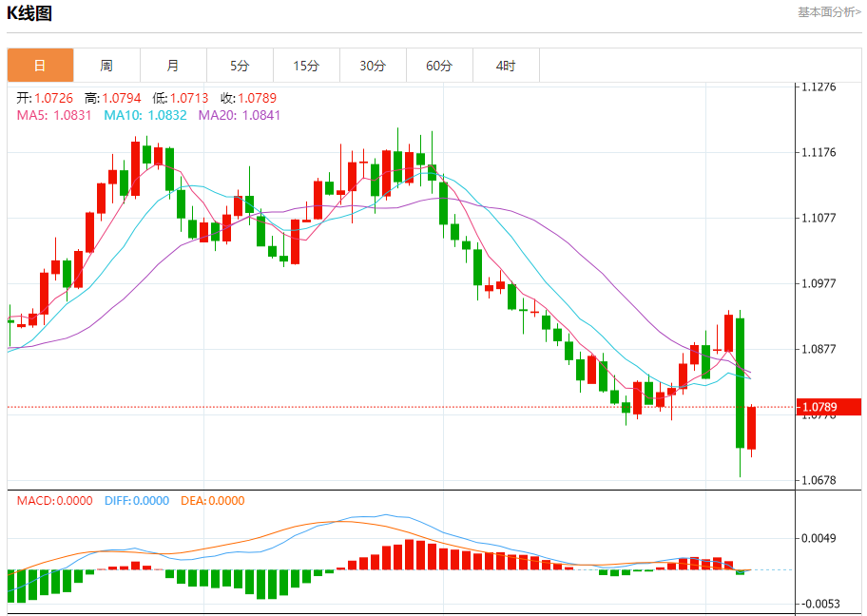Open the 30分 interval tab
This screenshot has height=616, width=867.
click(x=373, y=66)
